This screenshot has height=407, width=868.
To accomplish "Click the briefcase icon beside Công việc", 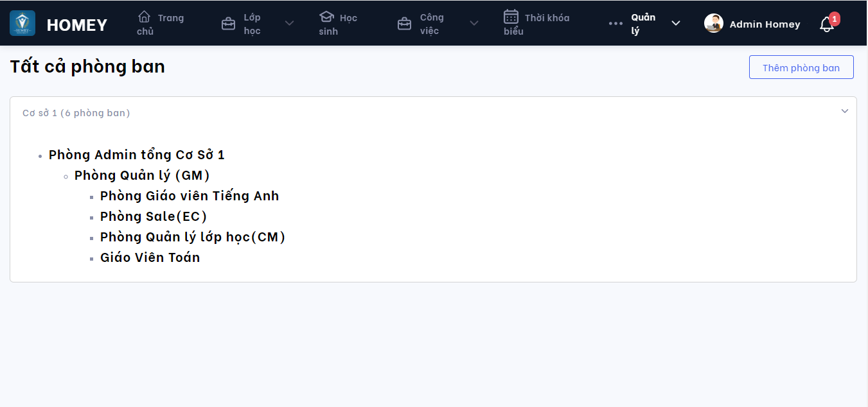I will pyautogui.click(x=404, y=24).
